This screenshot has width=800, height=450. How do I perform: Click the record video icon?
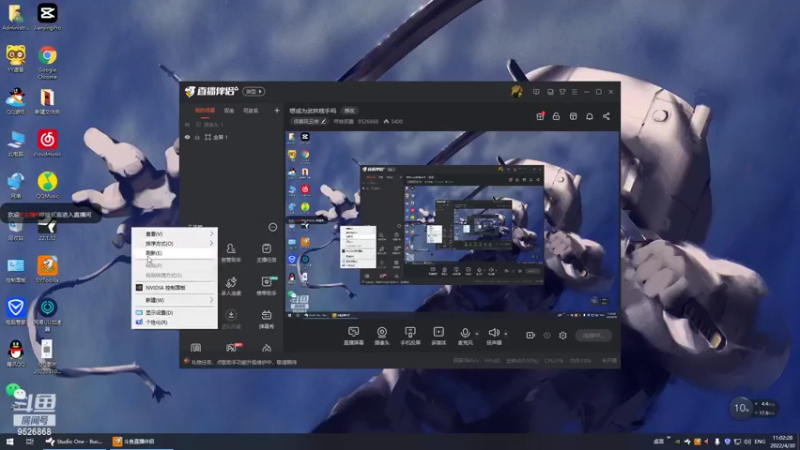[x=530, y=335]
